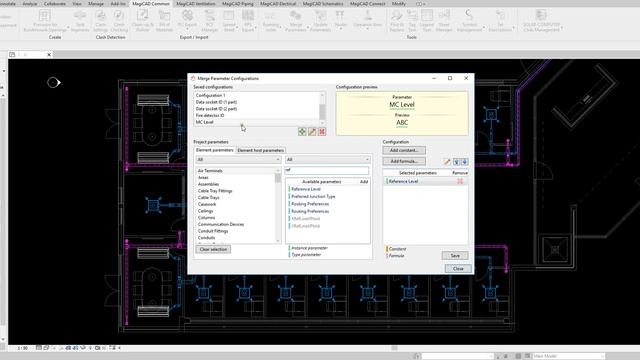Screen dimensions: 640x360
Task: Open Clash Settings in the ribbon
Action: point(100,20)
